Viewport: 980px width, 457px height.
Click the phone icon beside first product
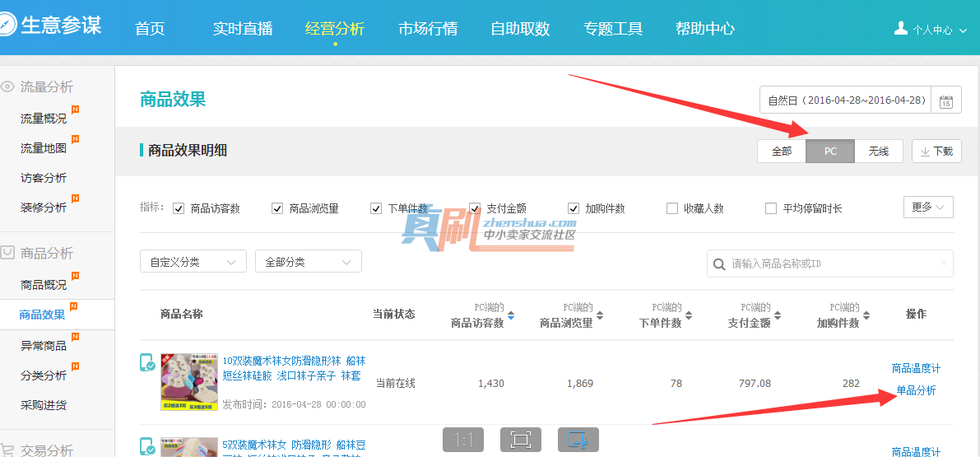pyautogui.click(x=147, y=363)
